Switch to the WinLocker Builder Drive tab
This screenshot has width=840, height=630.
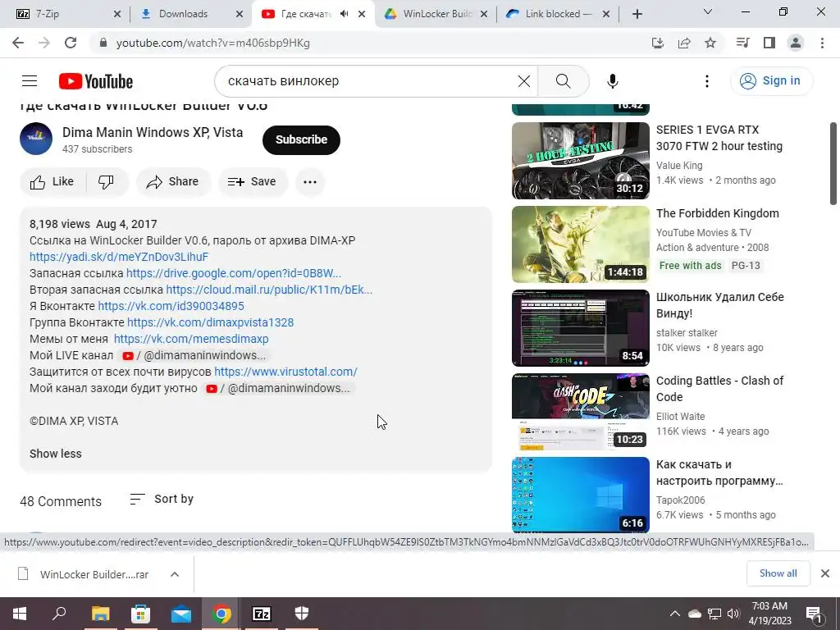[x=436, y=14]
